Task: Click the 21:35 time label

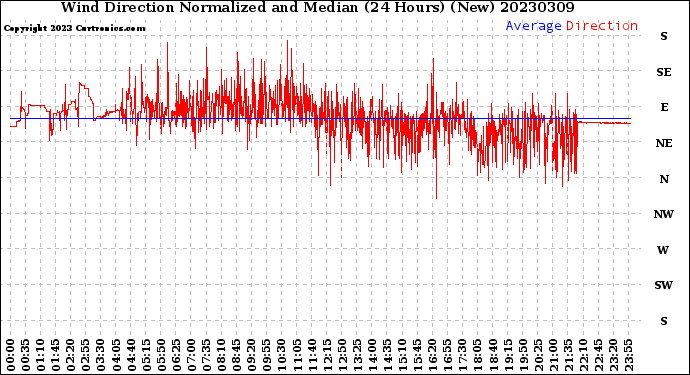Action: tap(568, 356)
